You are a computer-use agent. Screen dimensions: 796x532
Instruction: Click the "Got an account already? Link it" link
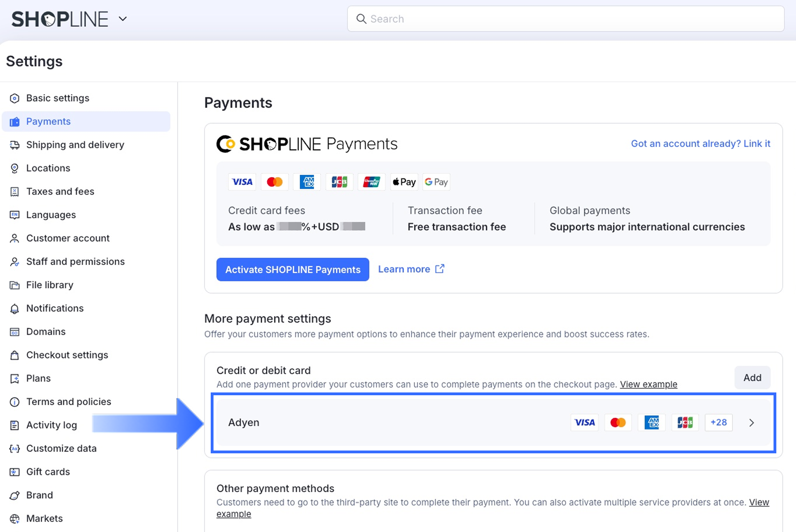click(x=700, y=144)
